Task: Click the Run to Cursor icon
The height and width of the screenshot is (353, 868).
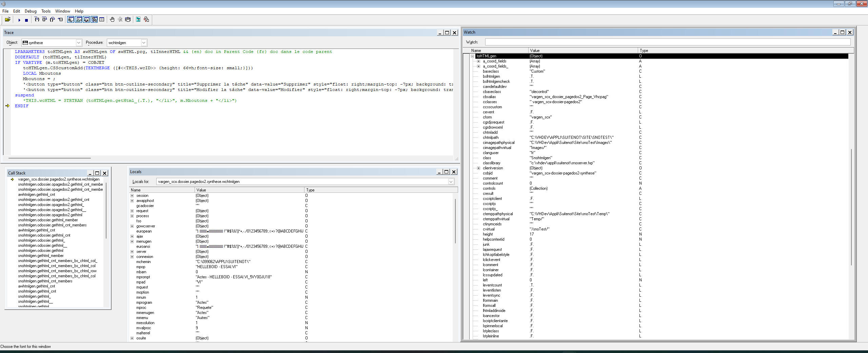Action: (x=60, y=20)
